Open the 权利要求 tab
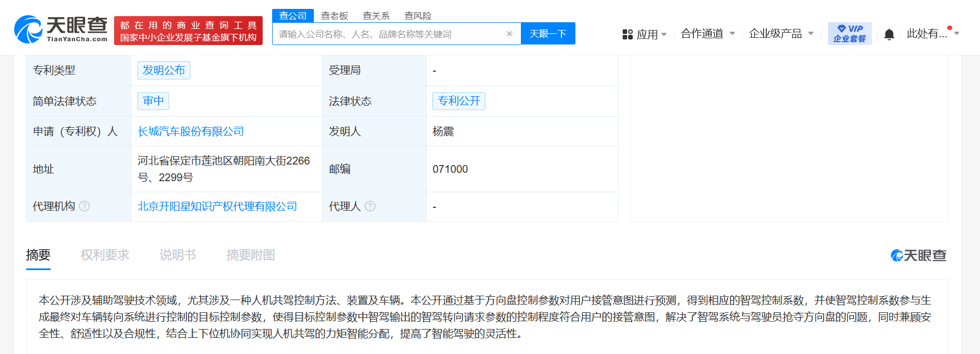Screen dimensions: 980x354 click(x=105, y=255)
